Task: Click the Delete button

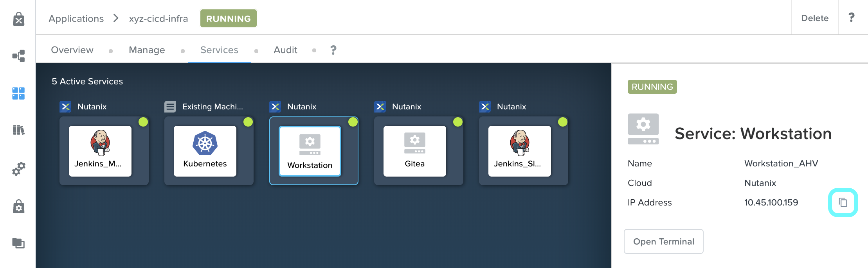Action: point(815,18)
